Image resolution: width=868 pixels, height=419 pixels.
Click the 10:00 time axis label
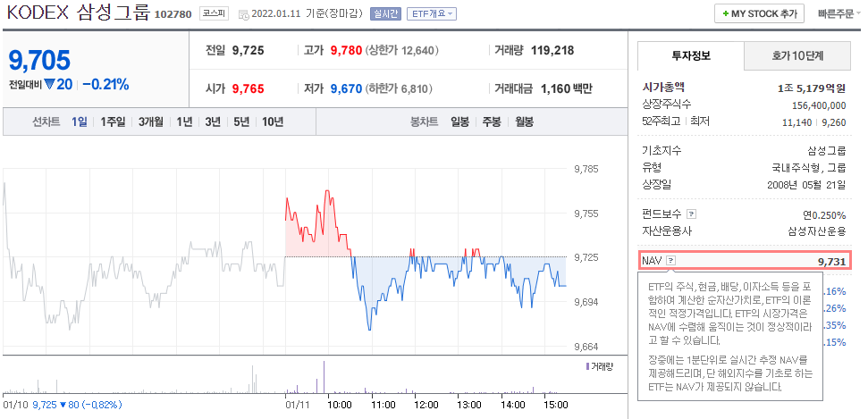[340, 405]
